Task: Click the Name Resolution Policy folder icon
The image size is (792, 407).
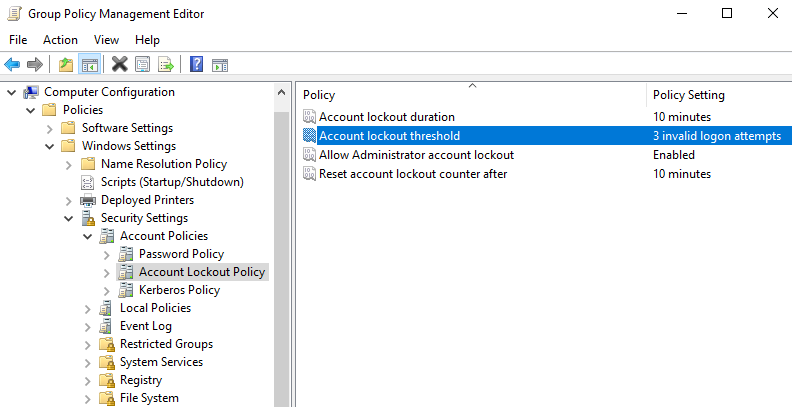Action: click(x=87, y=164)
